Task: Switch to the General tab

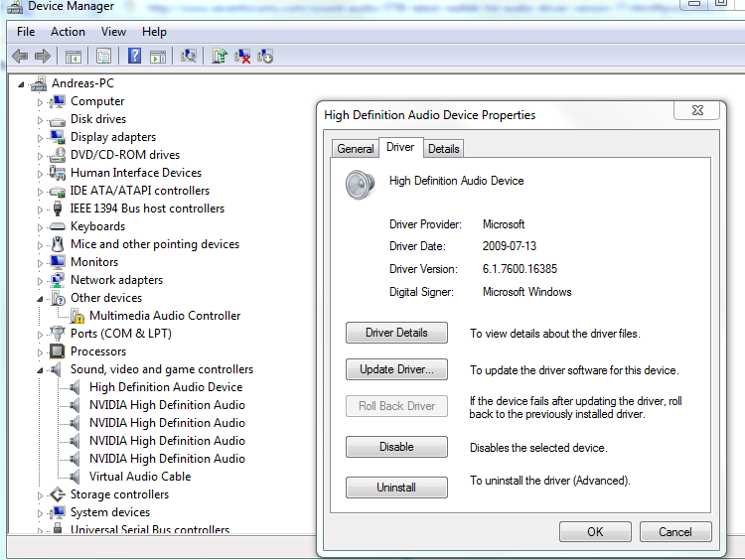Action: coord(355,149)
